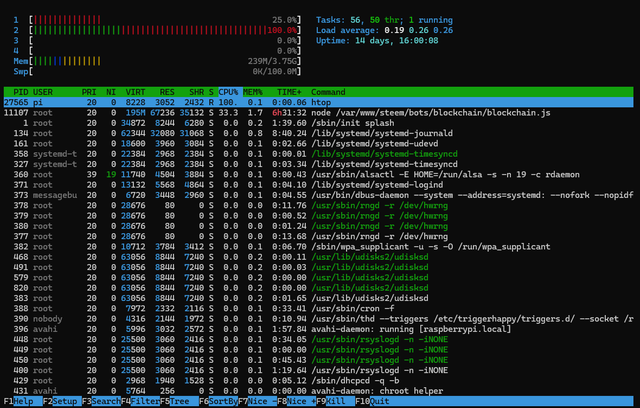The image size is (640, 408).
Task: Open the F4 Filter option
Action: tap(140, 401)
